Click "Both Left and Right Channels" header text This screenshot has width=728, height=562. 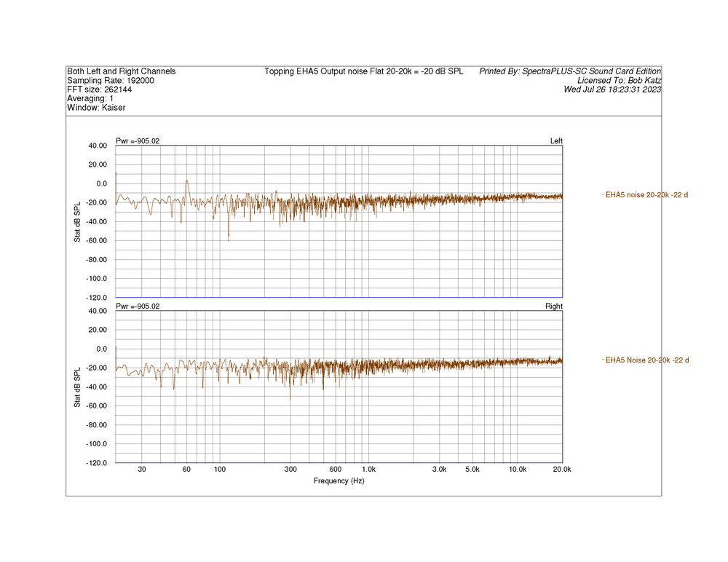[121, 71]
